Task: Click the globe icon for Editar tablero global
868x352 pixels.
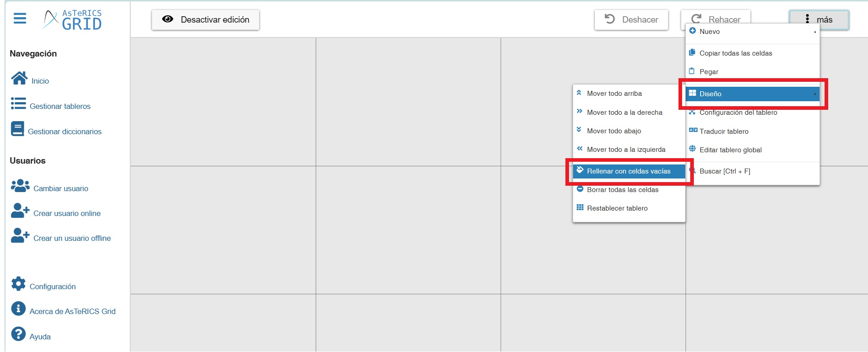Action: tap(693, 149)
